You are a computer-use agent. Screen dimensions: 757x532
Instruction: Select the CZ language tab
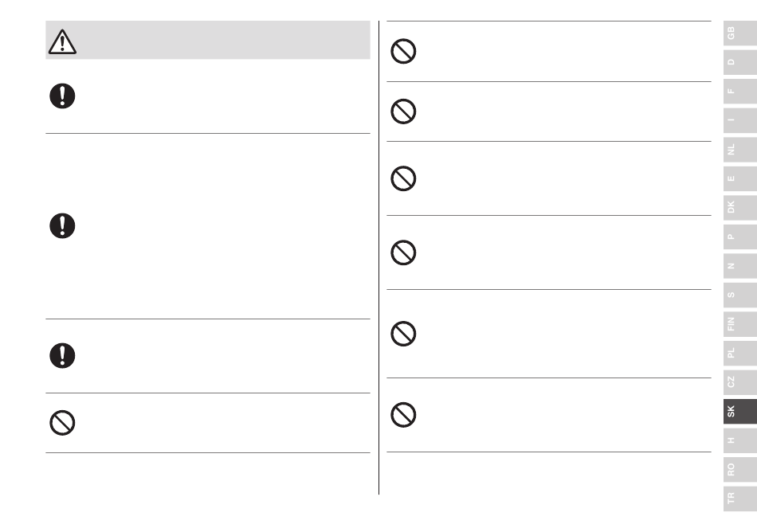point(740,382)
